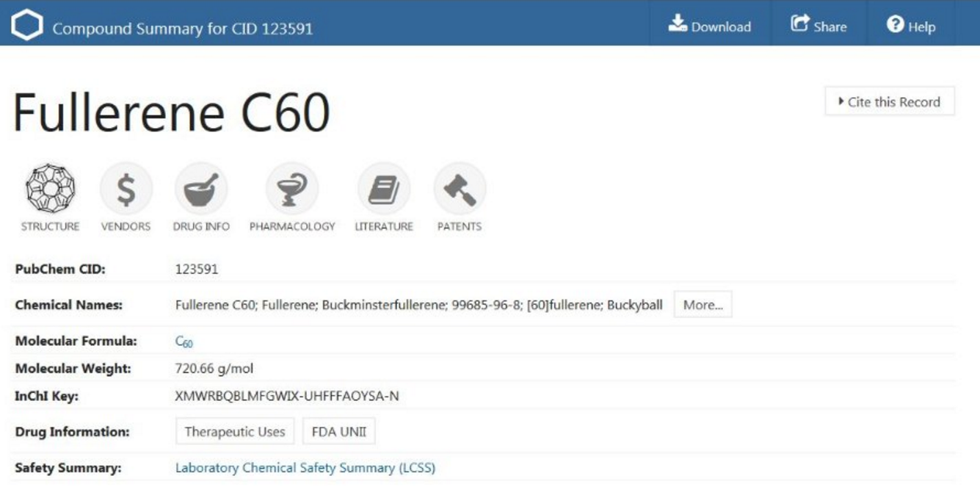Open the Drug Info mortar icon

[201, 190]
